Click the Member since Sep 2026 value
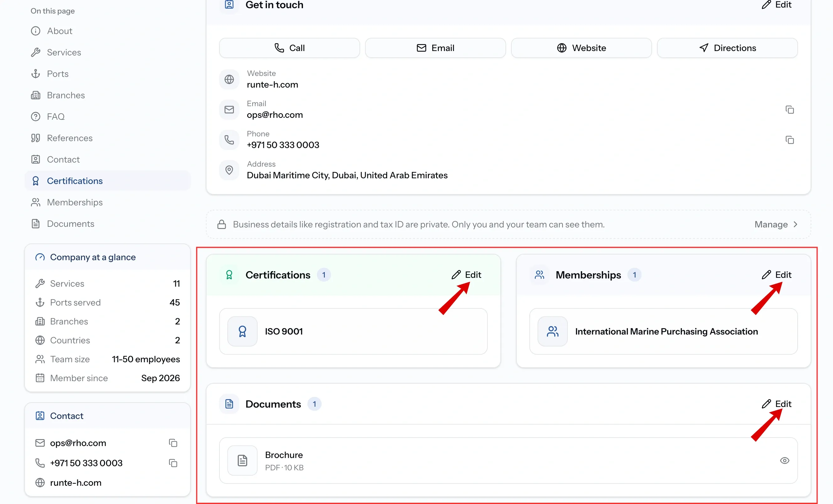Image resolution: width=833 pixels, height=504 pixels. (x=160, y=378)
